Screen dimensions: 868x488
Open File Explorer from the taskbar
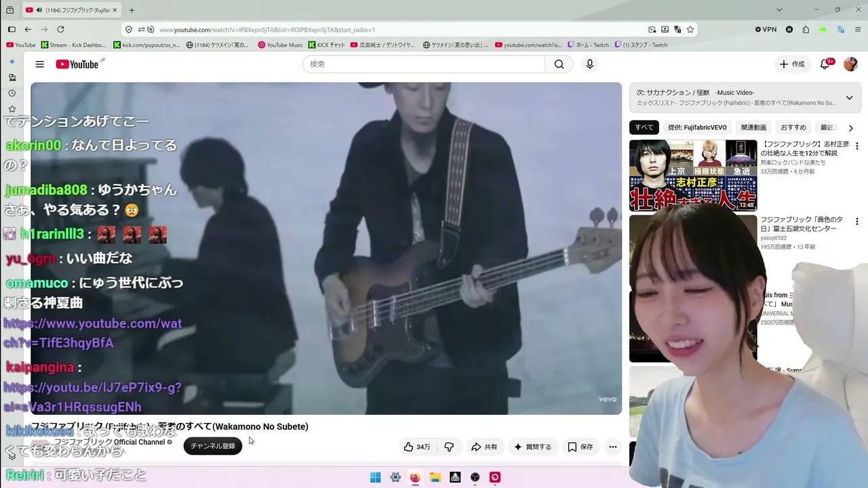click(435, 477)
